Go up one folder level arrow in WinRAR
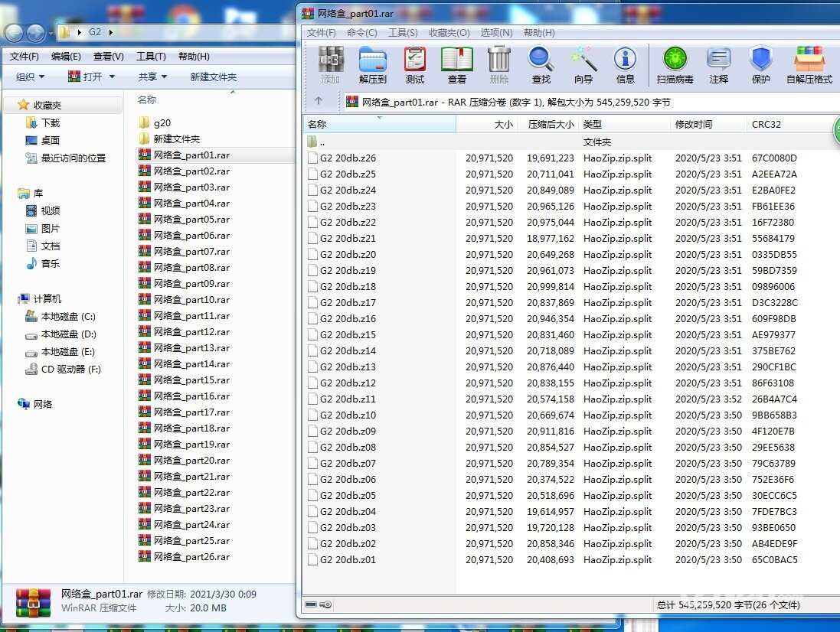The height and width of the screenshot is (632, 840). (319, 101)
